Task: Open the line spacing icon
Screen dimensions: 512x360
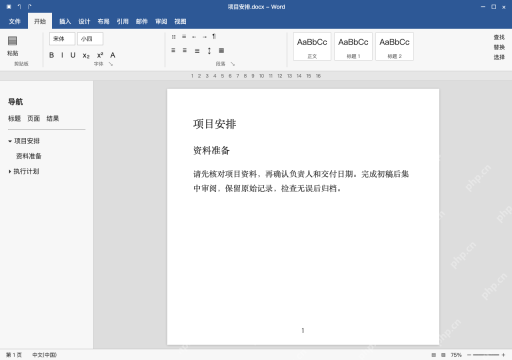Action: pyautogui.click(x=209, y=51)
